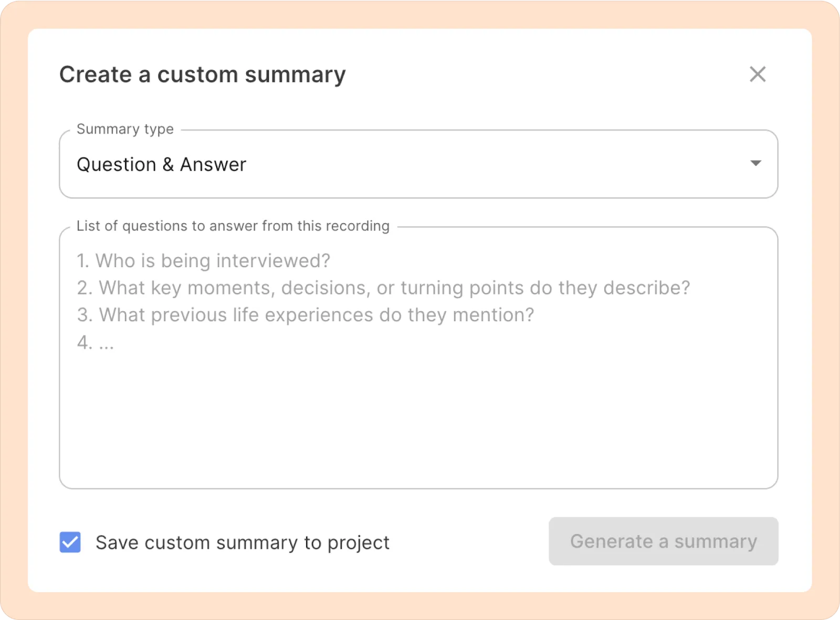
Task: Click the selected 'Question & Answer' text
Action: click(x=161, y=165)
